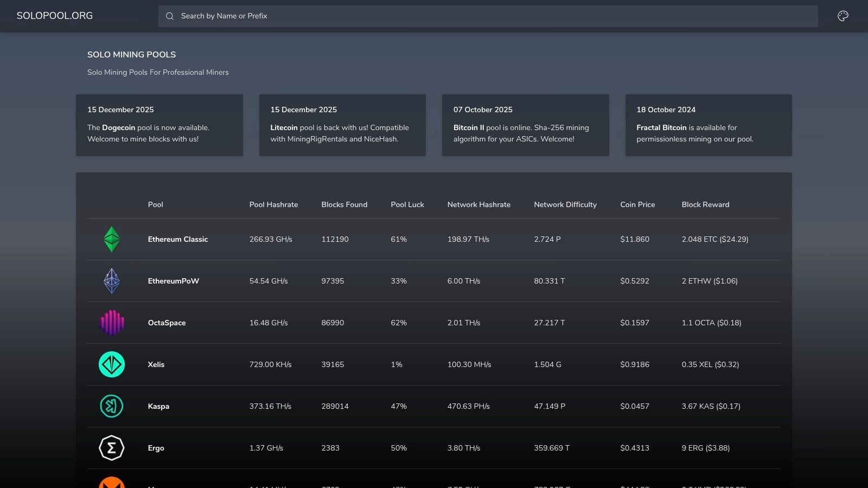Click the Ethereum Classic coin icon
The width and height of the screenshot is (868, 488).
[x=112, y=239]
